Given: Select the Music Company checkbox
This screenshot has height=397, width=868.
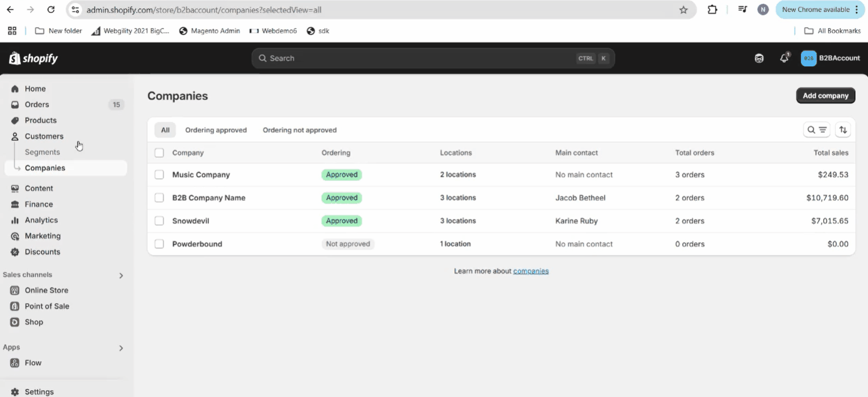Looking at the screenshot, I should [160, 175].
